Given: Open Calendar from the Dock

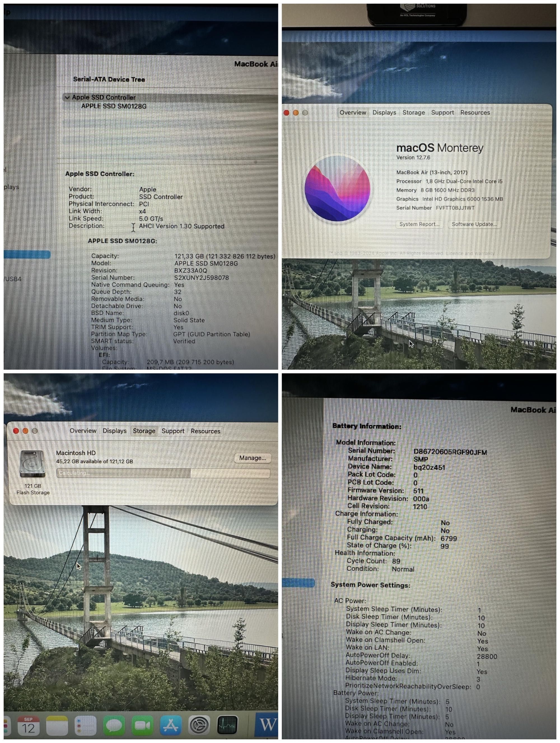Looking at the screenshot, I should pyautogui.click(x=29, y=726).
